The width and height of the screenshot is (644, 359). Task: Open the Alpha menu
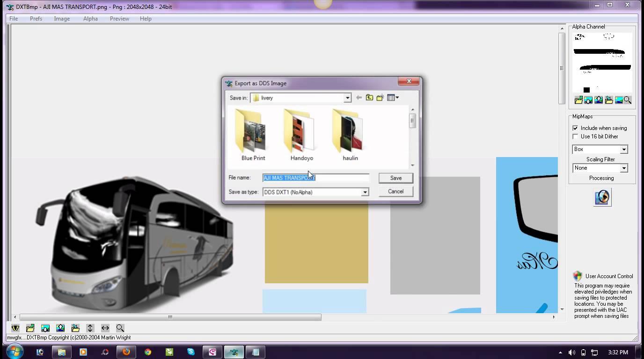point(90,19)
